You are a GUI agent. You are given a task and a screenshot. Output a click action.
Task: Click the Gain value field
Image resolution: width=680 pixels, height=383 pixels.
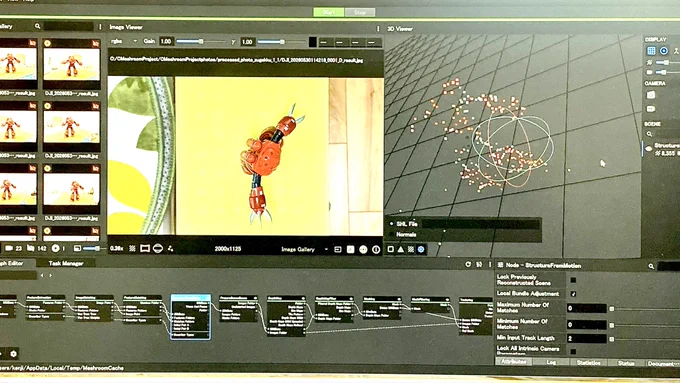tap(166, 42)
